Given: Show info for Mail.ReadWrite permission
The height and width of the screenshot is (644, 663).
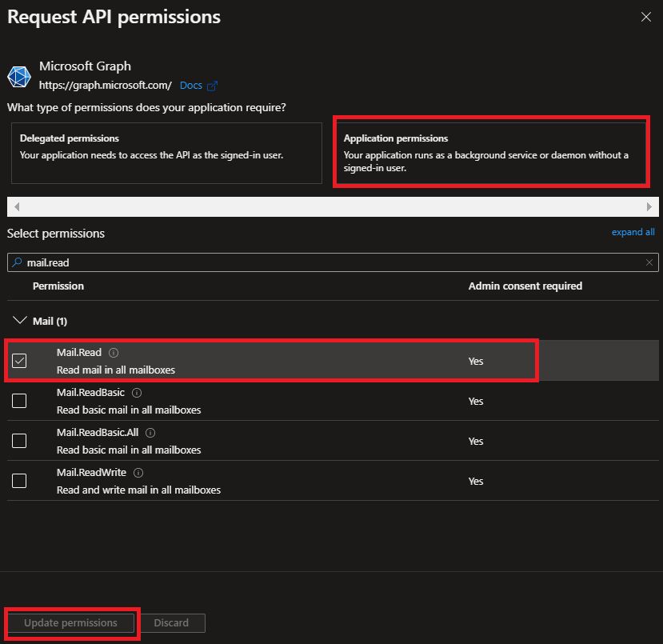Looking at the screenshot, I should [x=138, y=473].
